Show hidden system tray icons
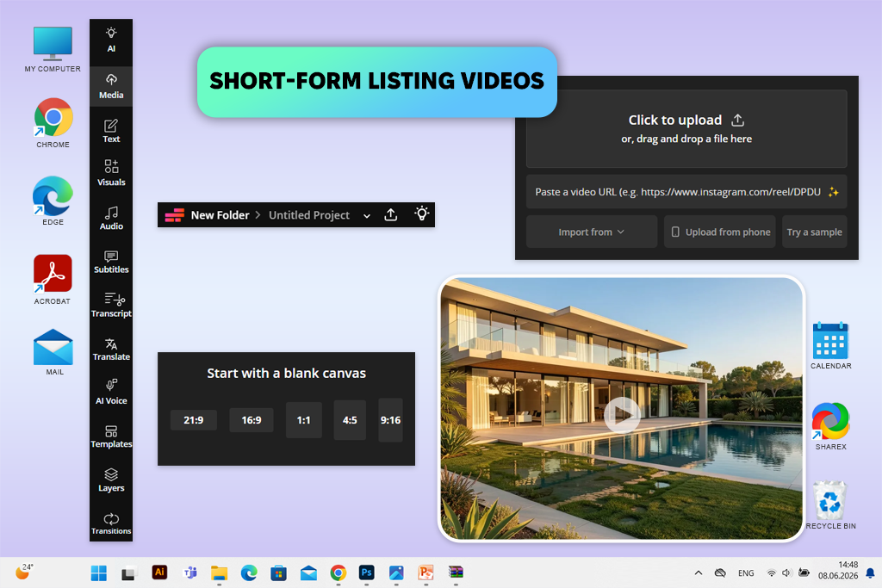The image size is (882, 588). pos(698,573)
